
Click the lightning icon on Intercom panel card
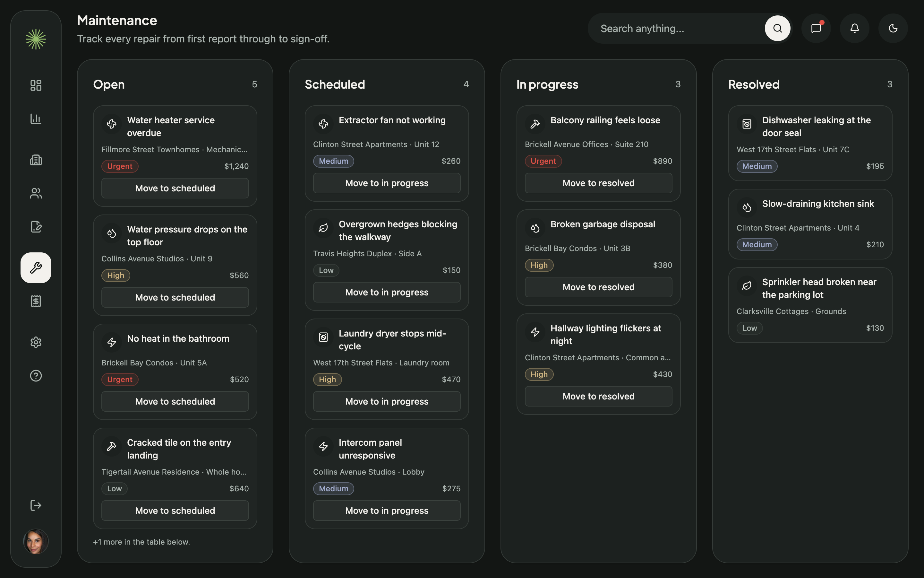pos(323,446)
